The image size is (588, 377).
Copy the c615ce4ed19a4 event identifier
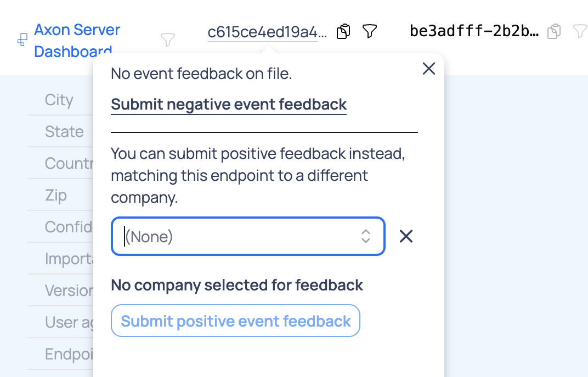pyautogui.click(x=343, y=31)
